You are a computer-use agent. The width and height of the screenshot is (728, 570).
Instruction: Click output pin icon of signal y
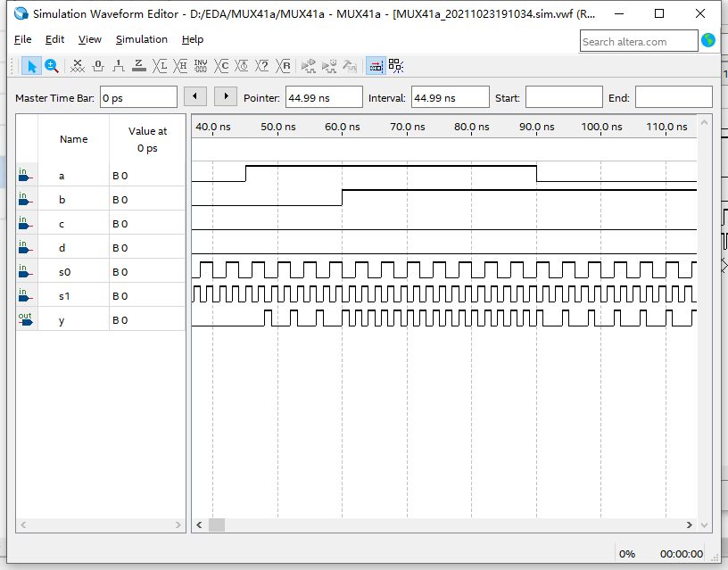pyautogui.click(x=25, y=319)
